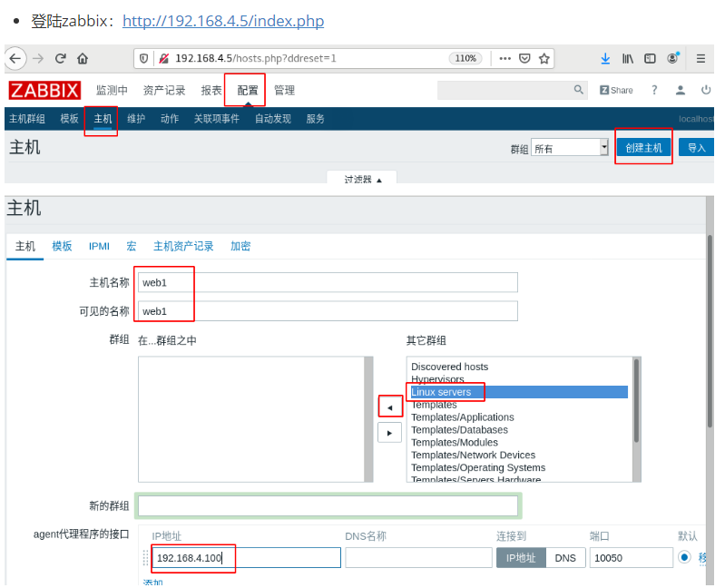Open Firefox account avatar icon

point(672,58)
